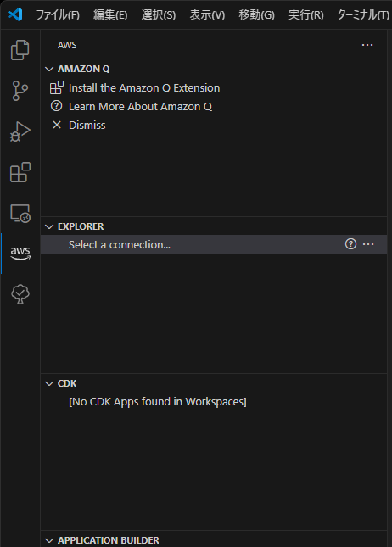The width and height of the screenshot is (392, 547).
Task: Click the VS Code logo icon
Action: tap(16, 14)
